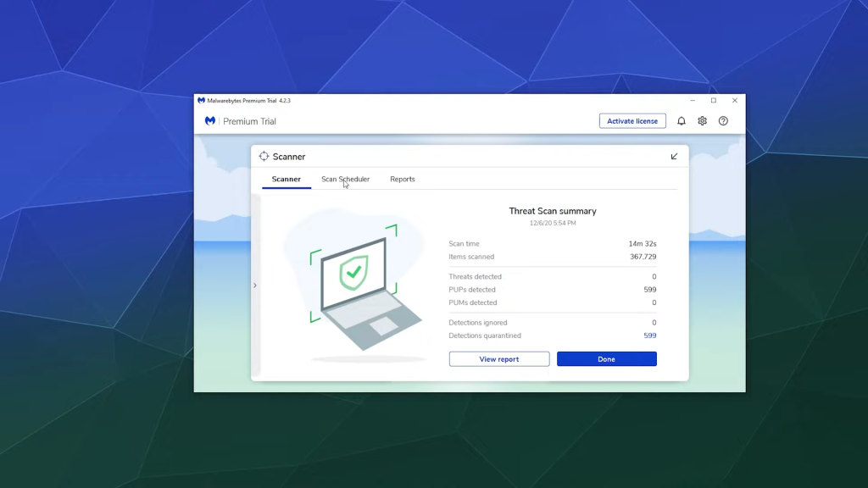This screenshot has width=868, height=488.
Task: Click the Malwarebytes title bar icon
Action: tap(202, 101)
